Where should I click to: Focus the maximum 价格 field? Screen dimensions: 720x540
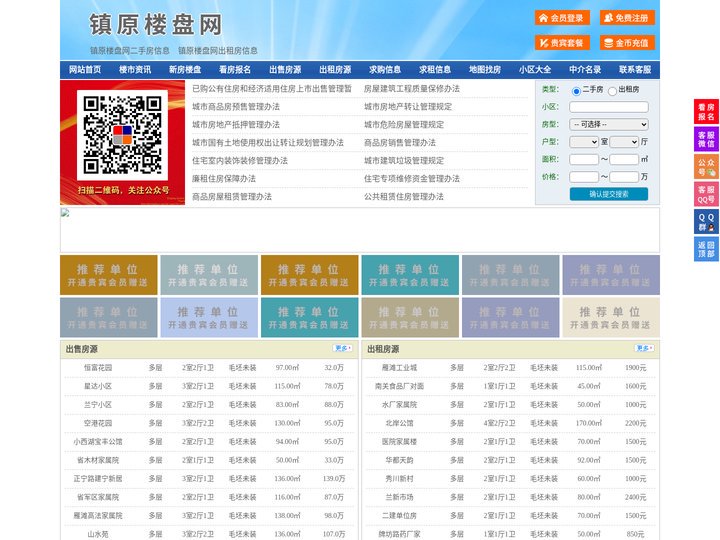pyautogui.click(x=624, y=177)
